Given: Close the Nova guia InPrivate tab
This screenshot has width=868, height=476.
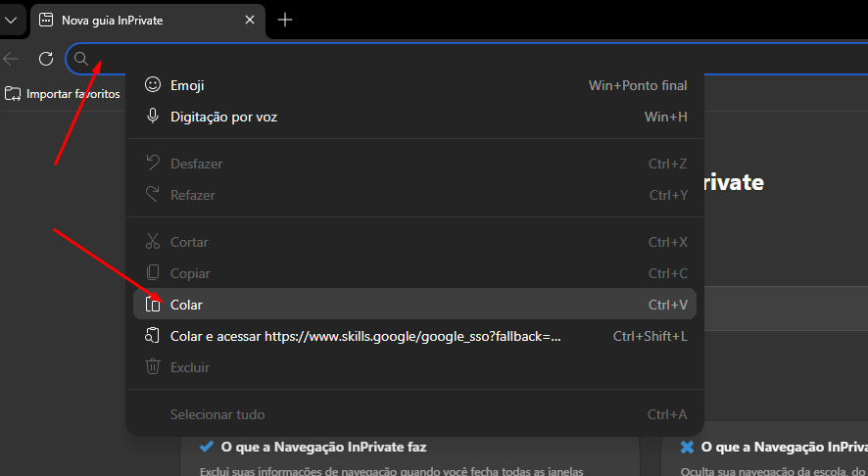Looking at the screenshot, I should (x=250, y=20).
